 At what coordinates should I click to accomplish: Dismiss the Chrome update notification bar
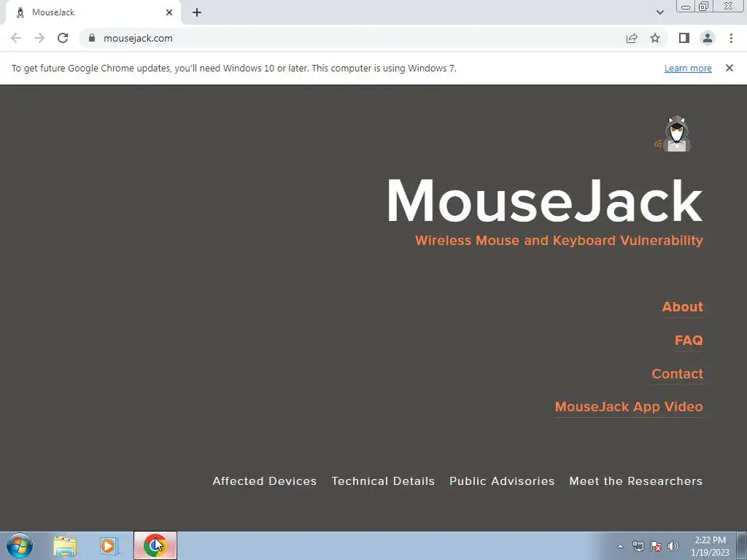(729, 68)
